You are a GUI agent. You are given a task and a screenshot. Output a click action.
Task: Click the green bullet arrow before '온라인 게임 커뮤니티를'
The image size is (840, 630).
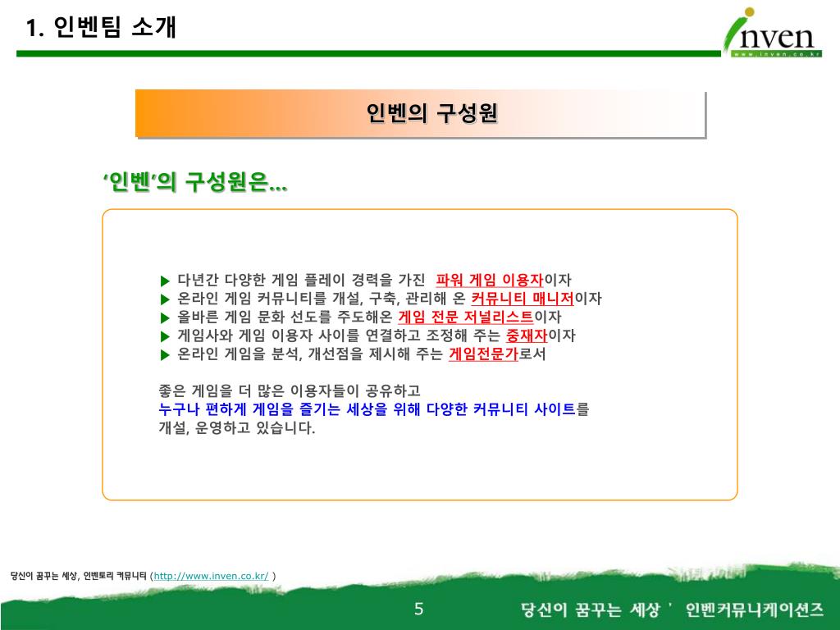(x=165, y=299)
